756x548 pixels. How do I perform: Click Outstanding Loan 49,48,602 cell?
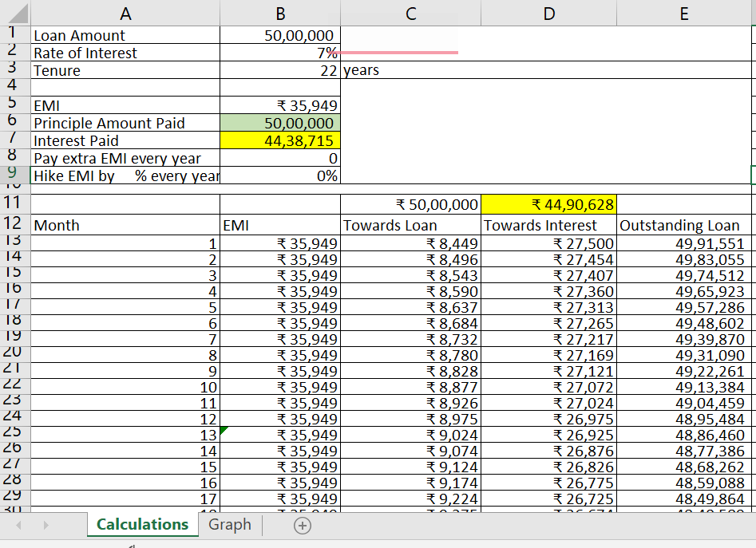pyautogui.click(x=683, y=323)
